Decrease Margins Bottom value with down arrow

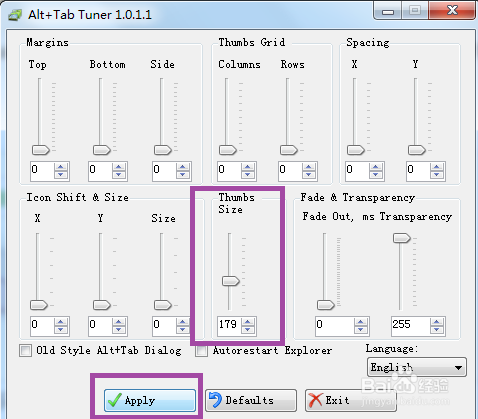coord(119,174)
